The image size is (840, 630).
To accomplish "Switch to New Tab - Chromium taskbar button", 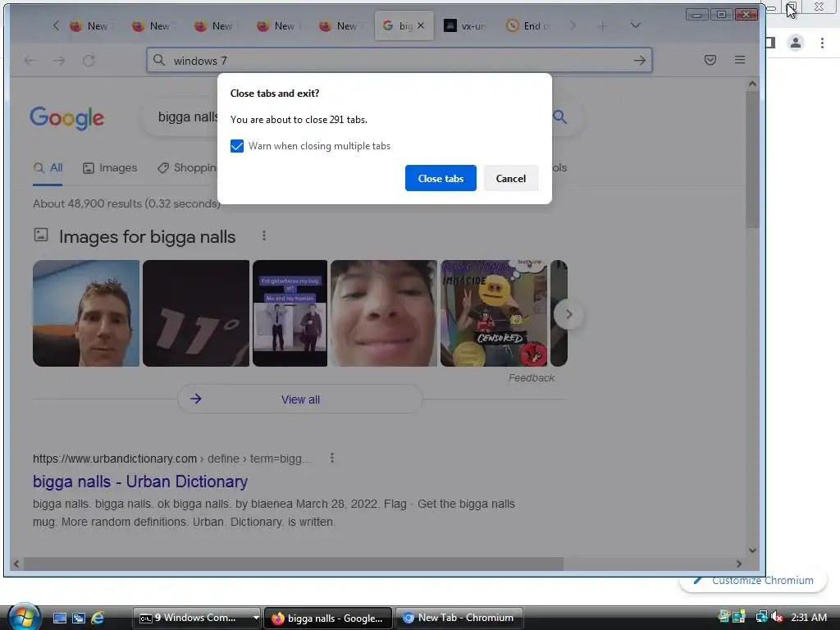I will point(458,618).
